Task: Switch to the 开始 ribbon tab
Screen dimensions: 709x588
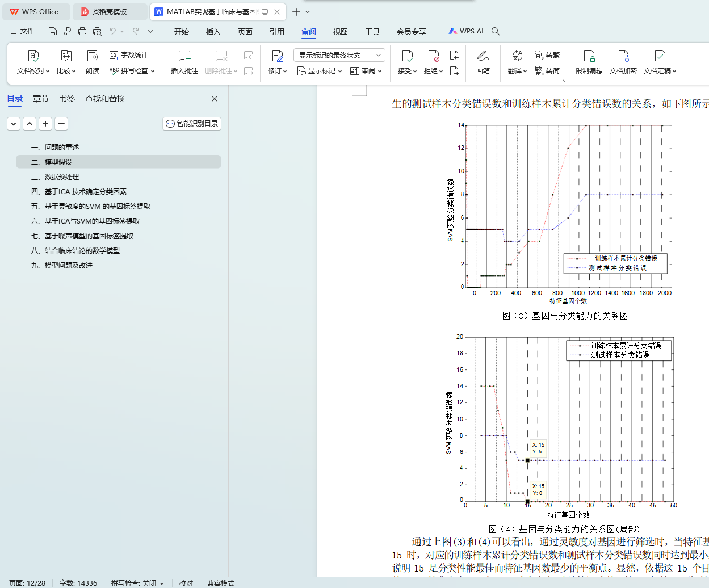Action: [182, 32]
